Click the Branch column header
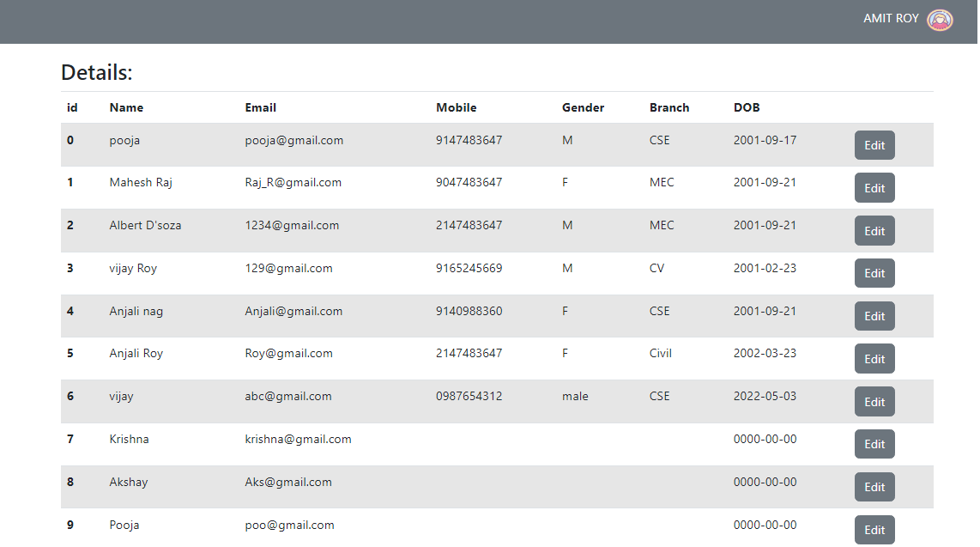 click(669, 107)
